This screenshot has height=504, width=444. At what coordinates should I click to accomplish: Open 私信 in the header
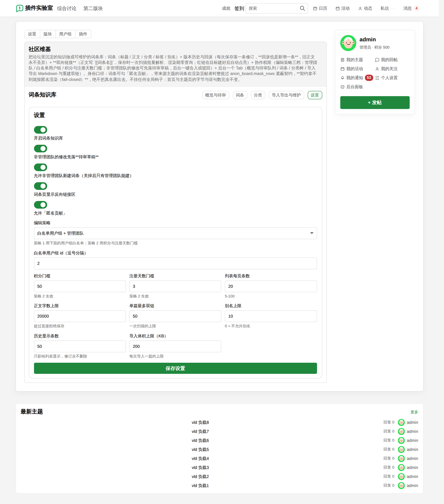[385, 8]
